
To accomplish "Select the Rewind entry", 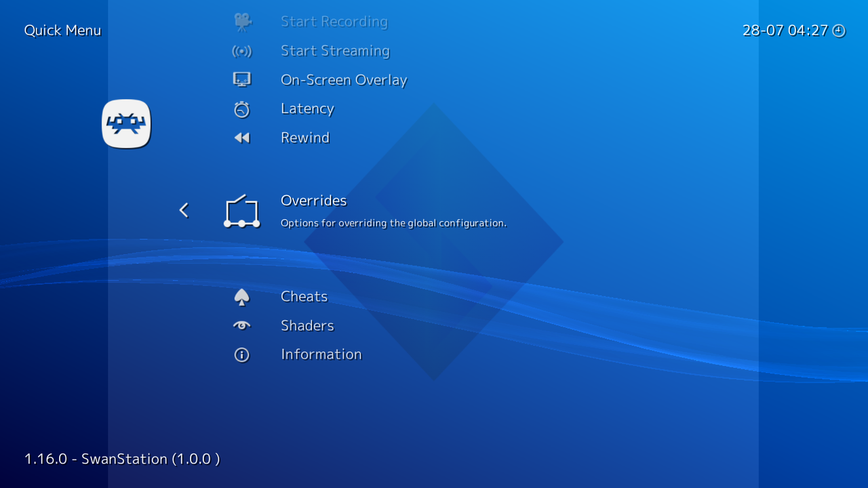I will coord(305,137).
